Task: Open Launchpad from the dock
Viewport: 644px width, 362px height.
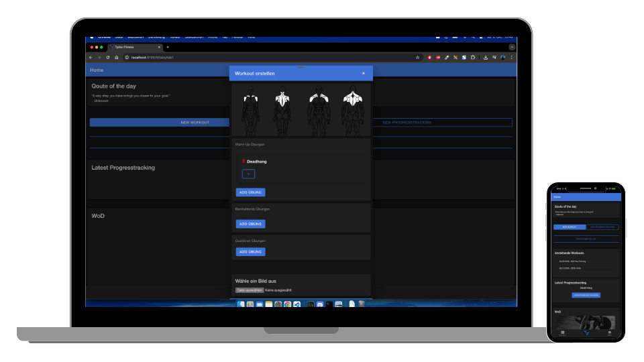Action: 250,304
